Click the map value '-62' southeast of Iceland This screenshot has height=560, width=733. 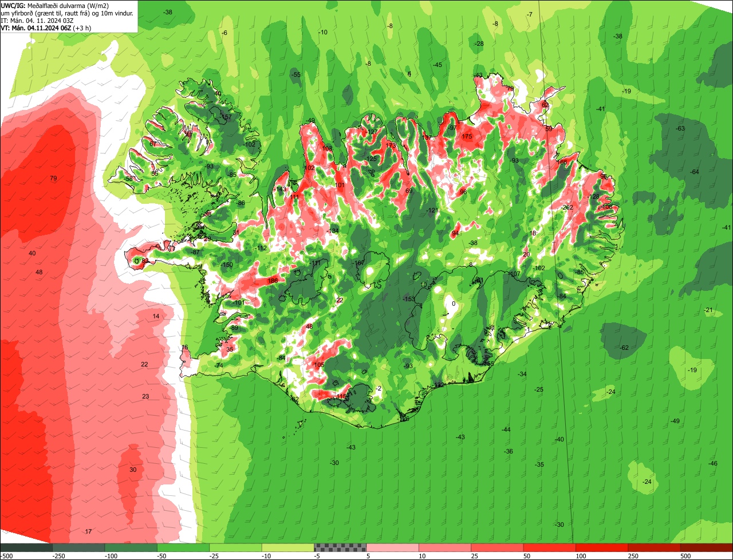pos(624,348)
